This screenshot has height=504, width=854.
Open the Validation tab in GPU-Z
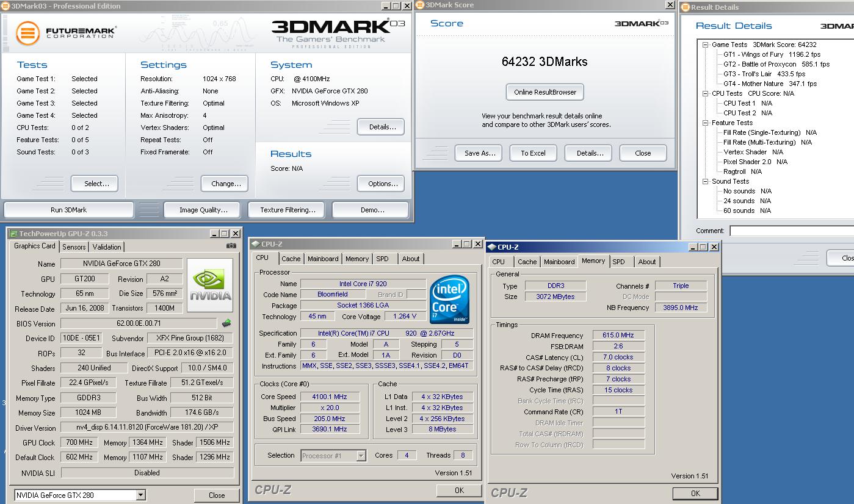[107, 247]
